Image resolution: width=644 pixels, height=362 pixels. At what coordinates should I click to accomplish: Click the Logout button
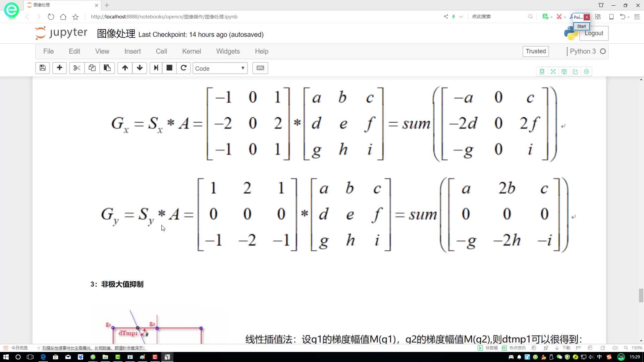594,33
